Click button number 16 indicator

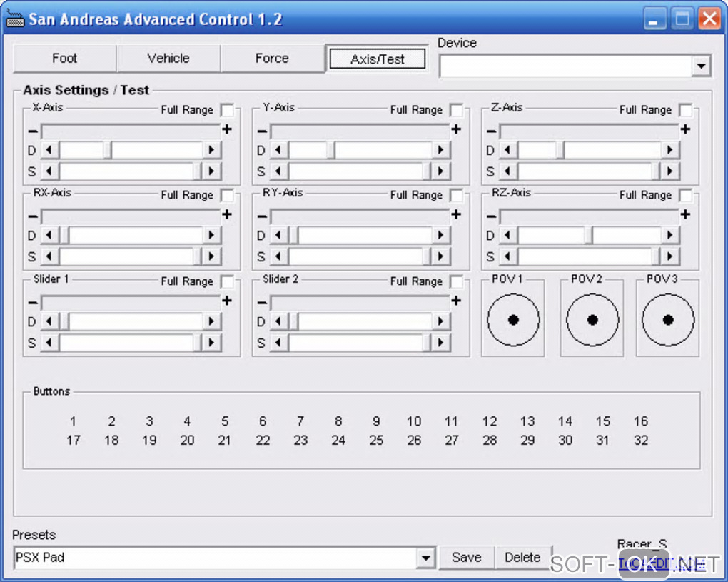[x=641, y=421]
